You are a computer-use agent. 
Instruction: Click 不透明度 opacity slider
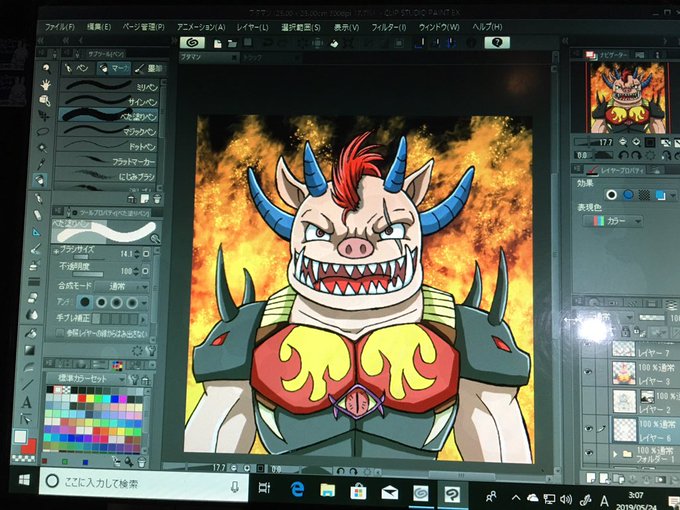(x=88, y=275)
